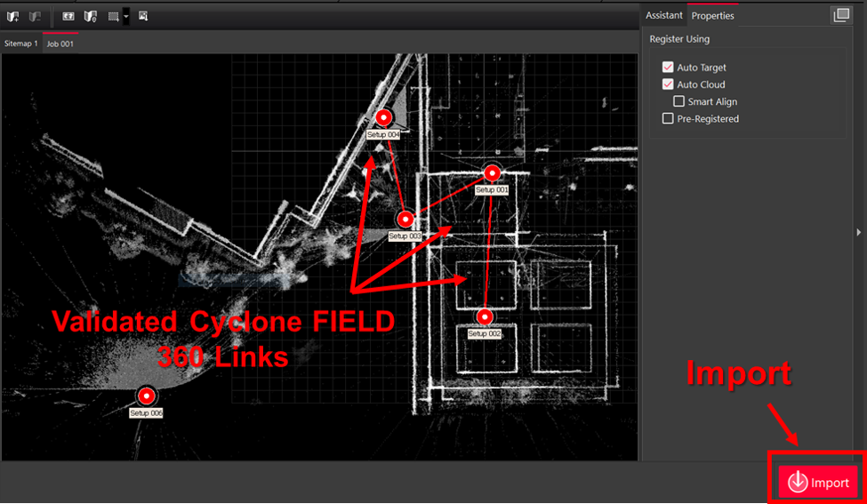Image resolution: width=867 pixels, height=504 pixels.
Task: Select the Job 001 tab
Action: pos(60,44)
